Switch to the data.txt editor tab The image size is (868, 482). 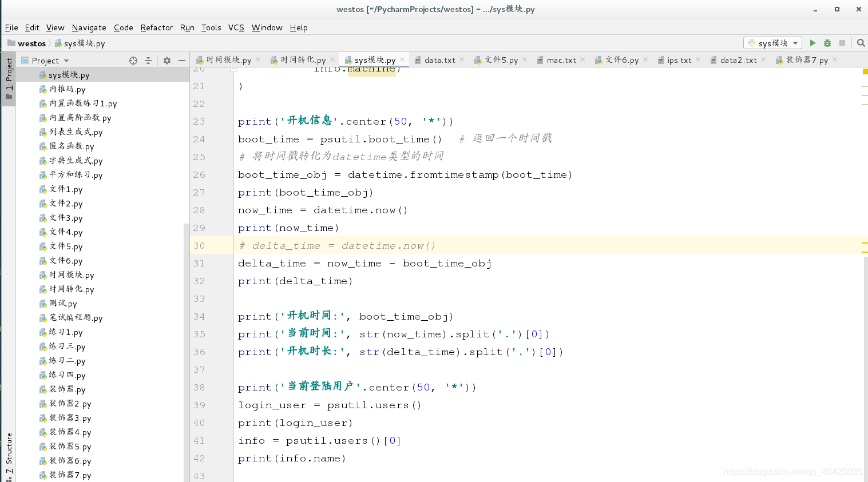[x=439, y=59]
